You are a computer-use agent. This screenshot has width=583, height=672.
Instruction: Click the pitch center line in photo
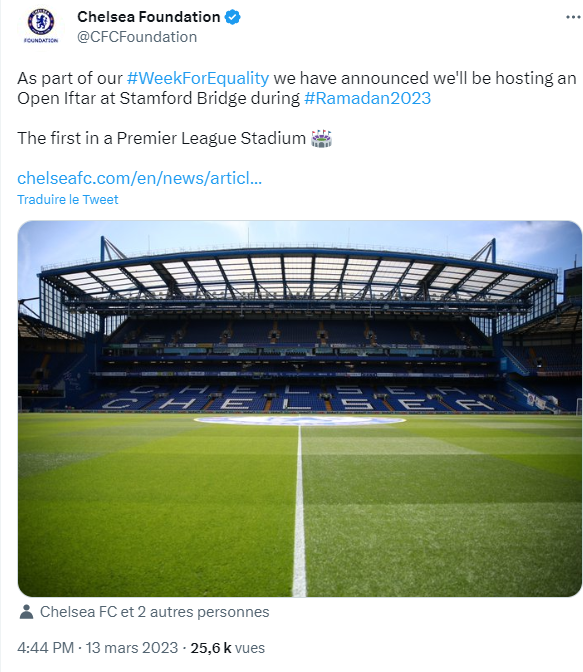(x=299, y=510)
